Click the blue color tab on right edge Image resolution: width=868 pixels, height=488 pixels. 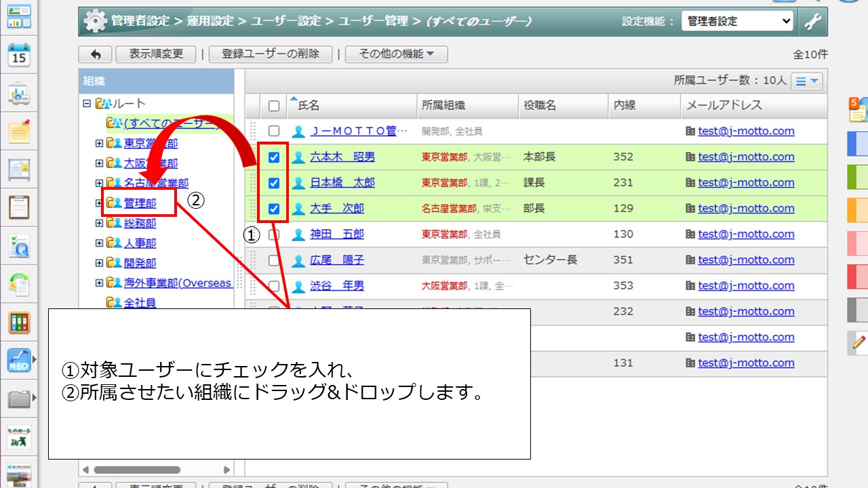click(x=858, y=143)
